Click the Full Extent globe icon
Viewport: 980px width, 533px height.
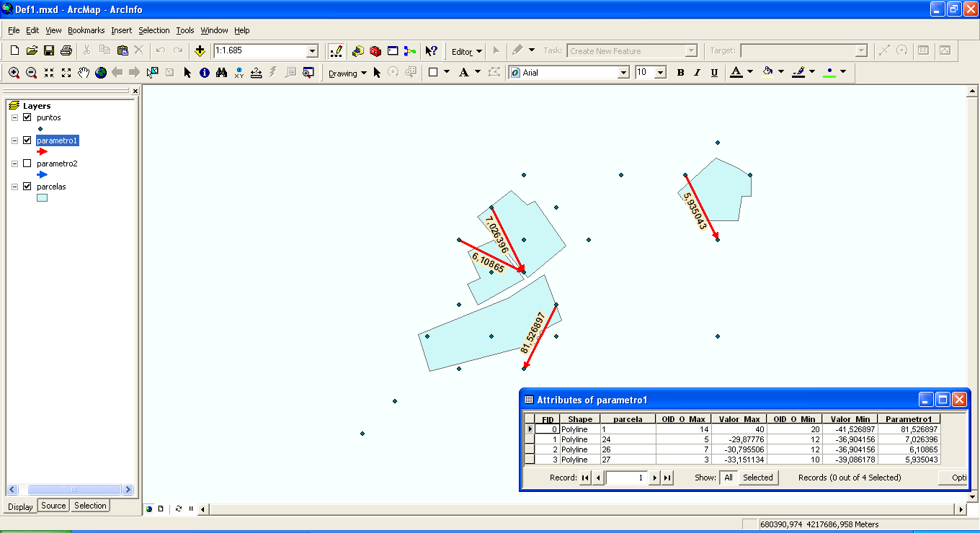coord(101,73)
